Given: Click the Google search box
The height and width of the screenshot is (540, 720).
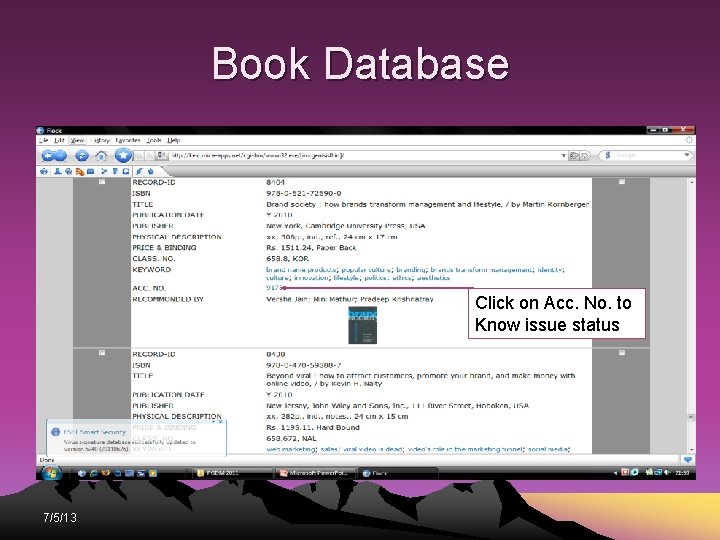Looking at the screenshot, I should (647, 155).
